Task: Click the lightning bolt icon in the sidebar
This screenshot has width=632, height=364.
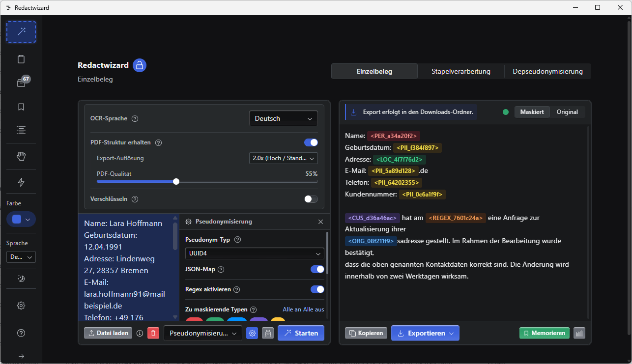Action: click(x=21, y=182)
